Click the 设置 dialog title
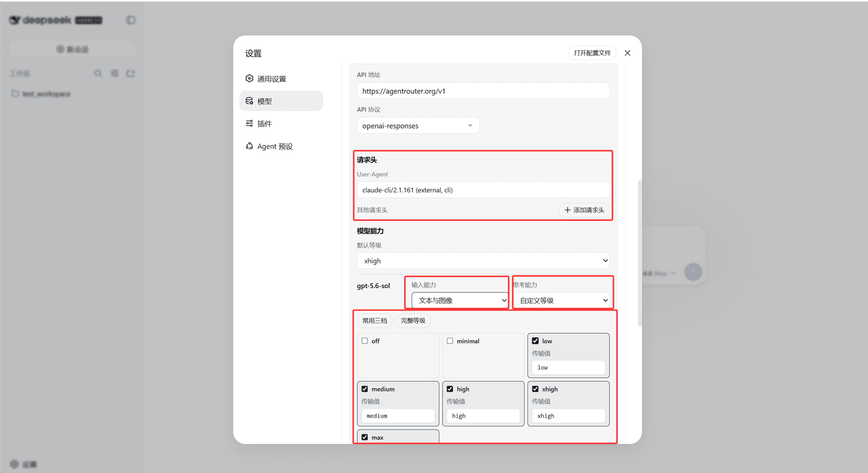This screenshot has width=868, height=473. click(254, 54)
